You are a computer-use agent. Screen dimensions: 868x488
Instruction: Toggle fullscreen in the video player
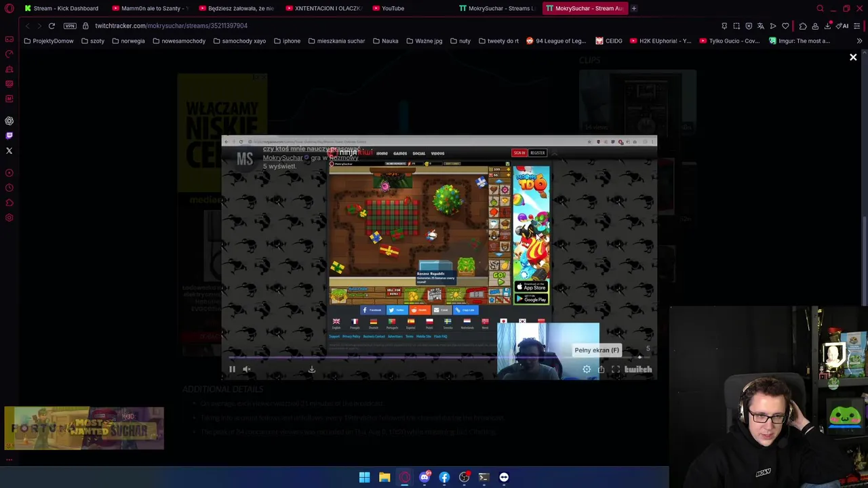[615, 369]
